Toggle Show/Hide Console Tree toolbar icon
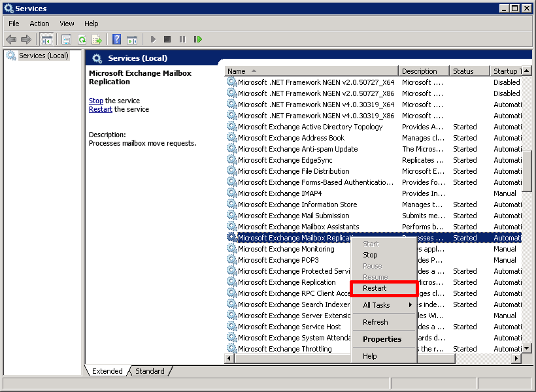This screenshot has height=392, width=536. coord(47,40)
